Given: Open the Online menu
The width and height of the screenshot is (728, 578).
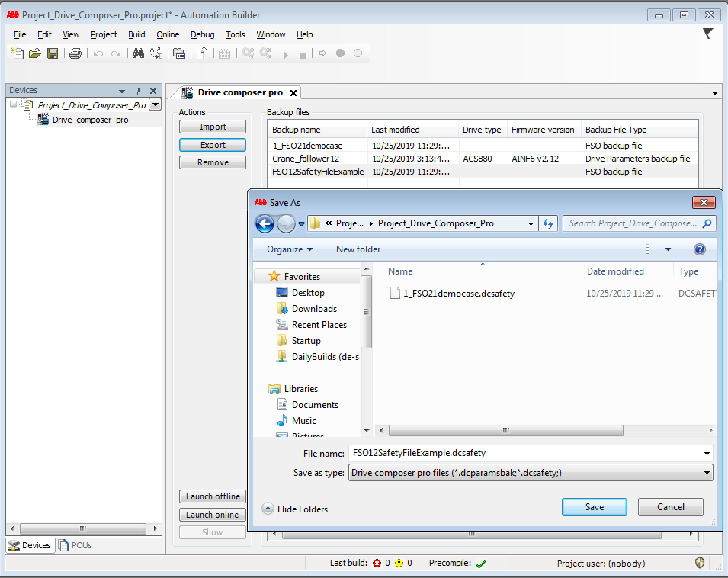Looking at the screenshot, I should point(168,34).
